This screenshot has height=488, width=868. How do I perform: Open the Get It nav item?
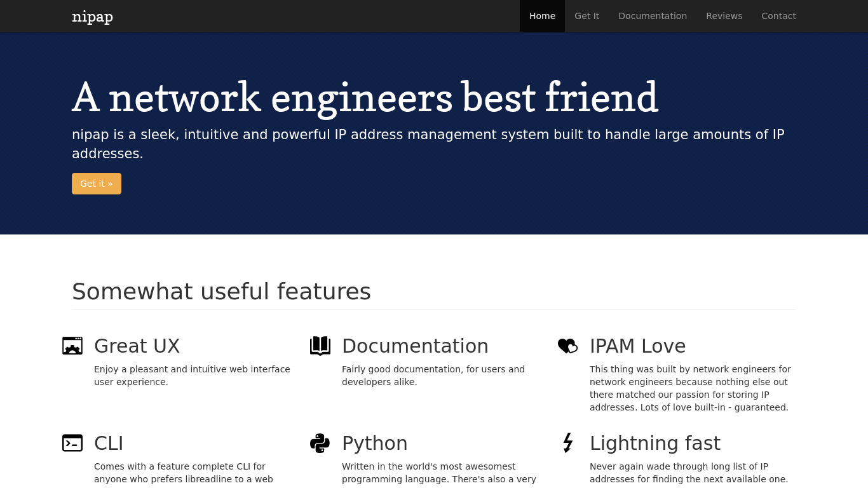[587, 16]
